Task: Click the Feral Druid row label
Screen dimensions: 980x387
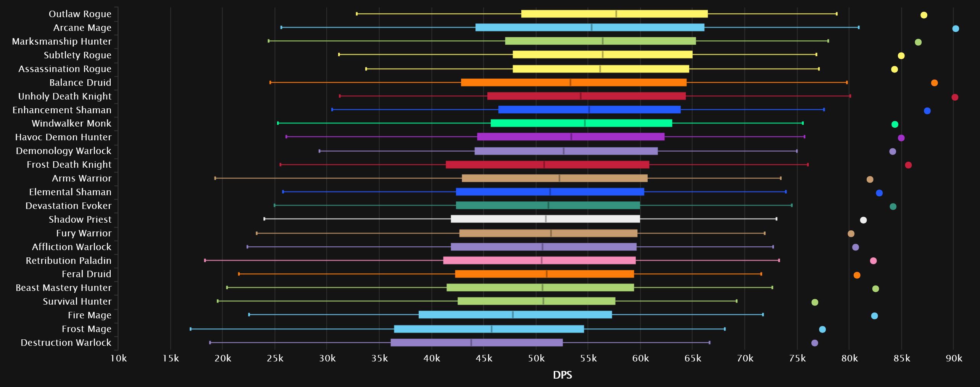Action: [x=86, y=274]
